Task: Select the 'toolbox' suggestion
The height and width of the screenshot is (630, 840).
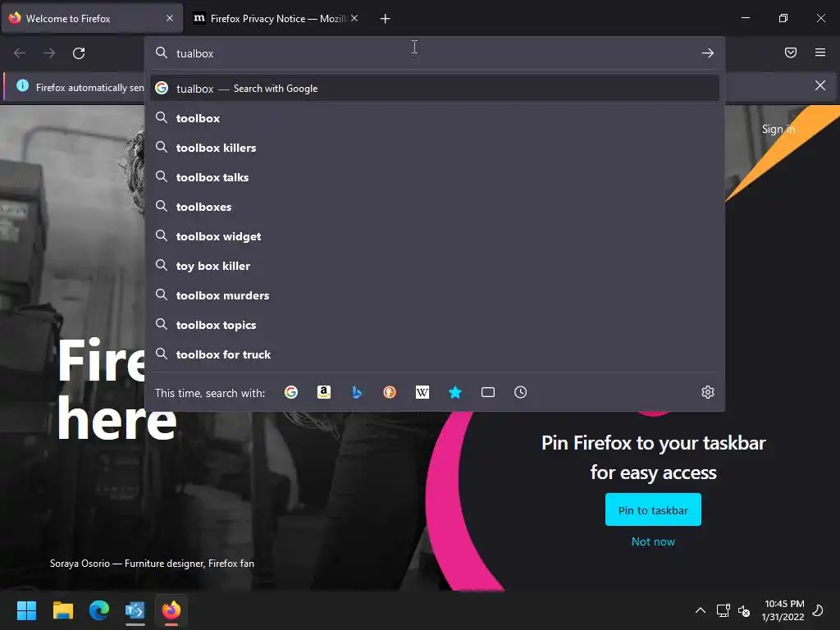Action: [x=435, y=118]
